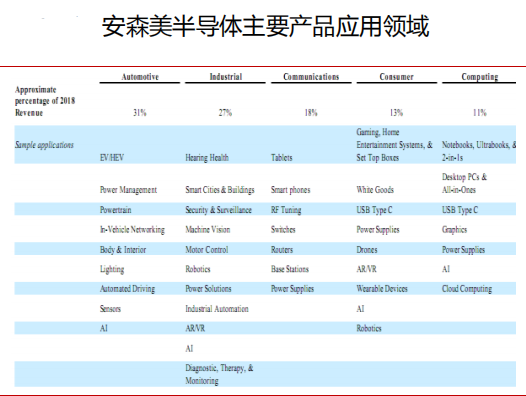Screen dimensions: 526x396
Task: Click the 27% Industrial revenue value
Action: click(225, 112)
